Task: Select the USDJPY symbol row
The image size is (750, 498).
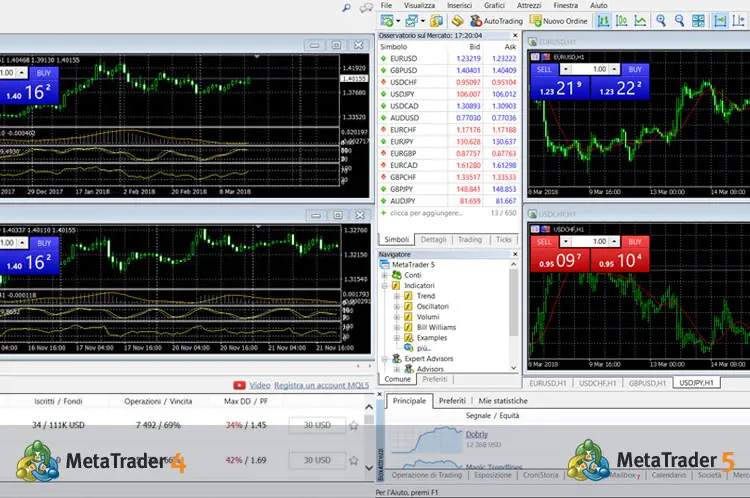Action: (448, 94)
